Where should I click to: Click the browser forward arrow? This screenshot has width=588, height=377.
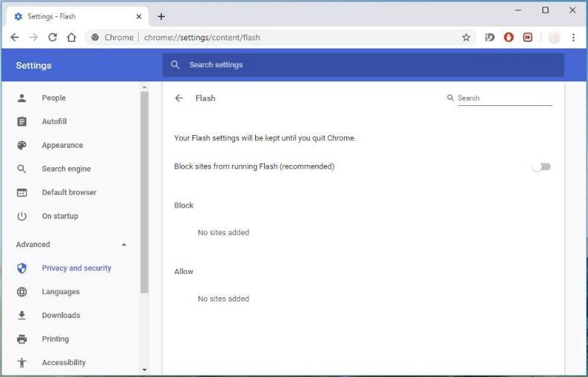34,37
